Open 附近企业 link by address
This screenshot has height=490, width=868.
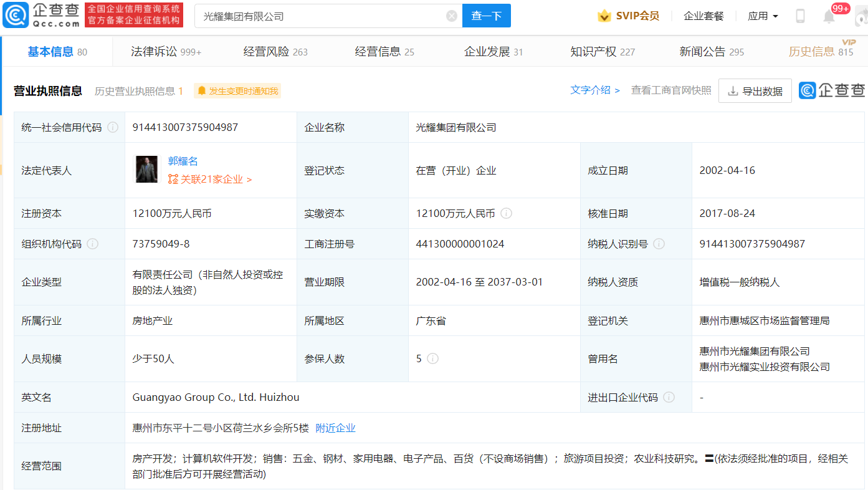click(x=335, y=428)
